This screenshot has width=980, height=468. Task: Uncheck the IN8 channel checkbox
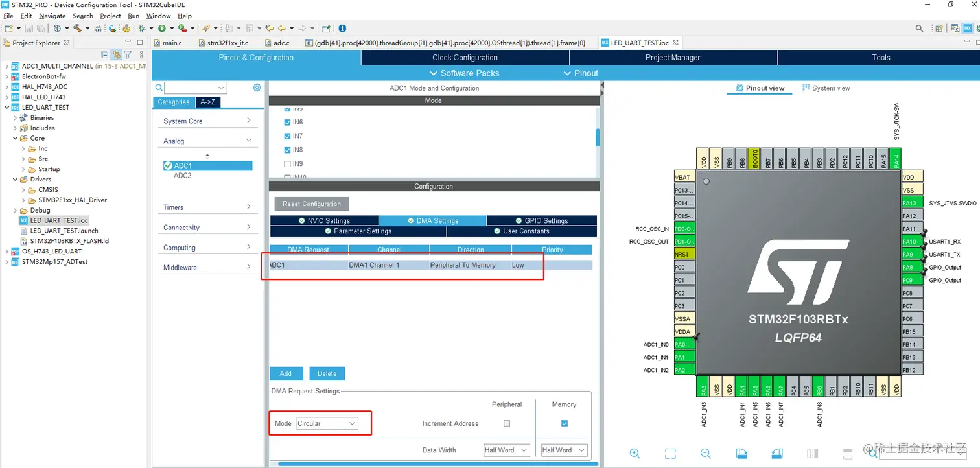[x=288, y=150]
